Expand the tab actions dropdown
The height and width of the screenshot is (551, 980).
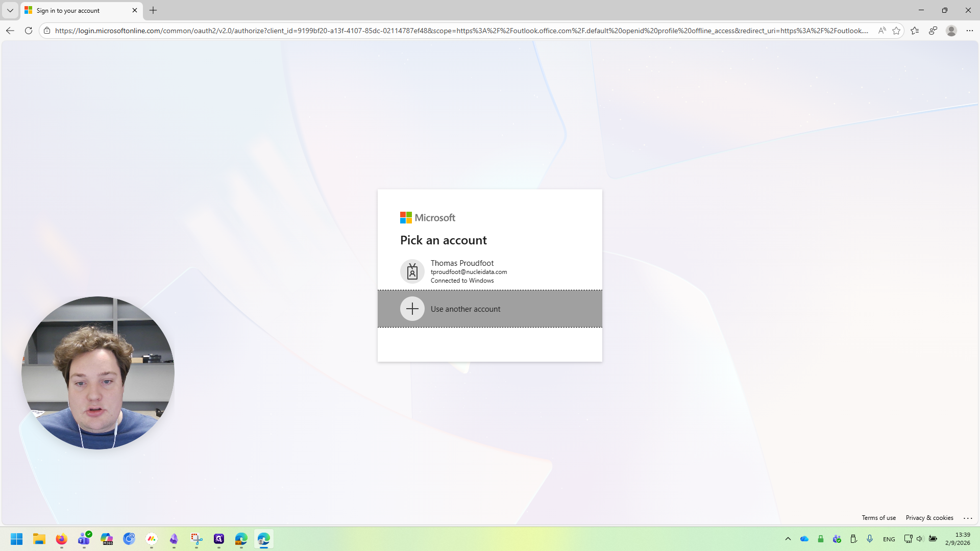pyautogui.click(x=10, y=10)
